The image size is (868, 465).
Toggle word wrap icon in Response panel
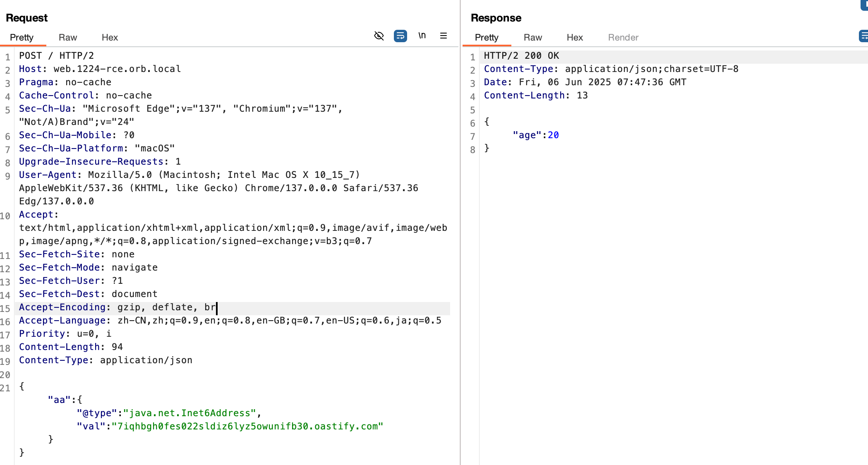coord(864,36)
